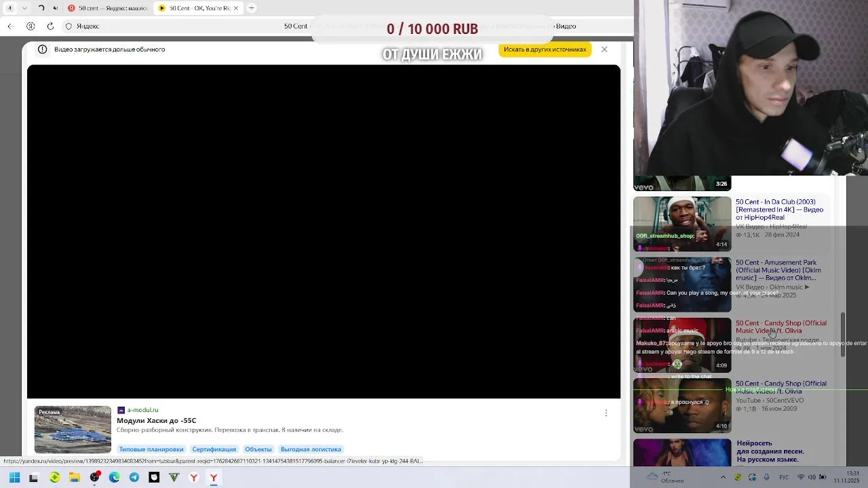Open the 3:26 VEVO video thumbnail
Viewport: 868px width, 488px height.
pyautogui.click(x=682, y=183)
